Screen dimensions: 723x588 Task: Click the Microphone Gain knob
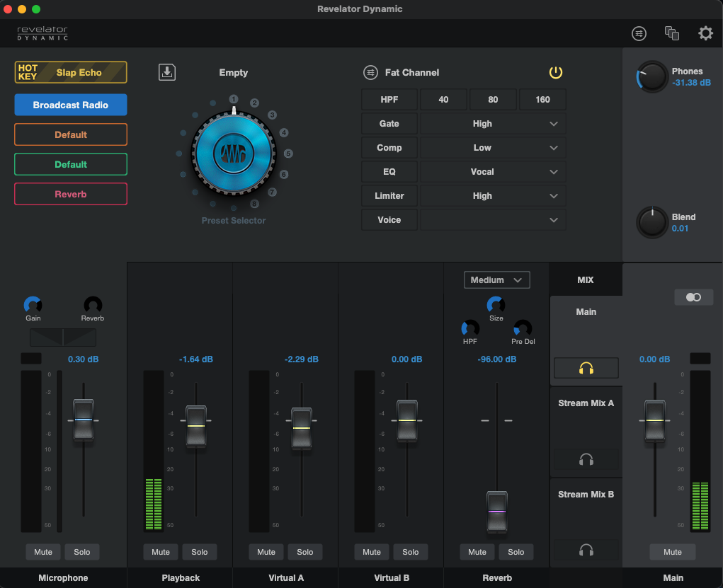coord(33,304)
